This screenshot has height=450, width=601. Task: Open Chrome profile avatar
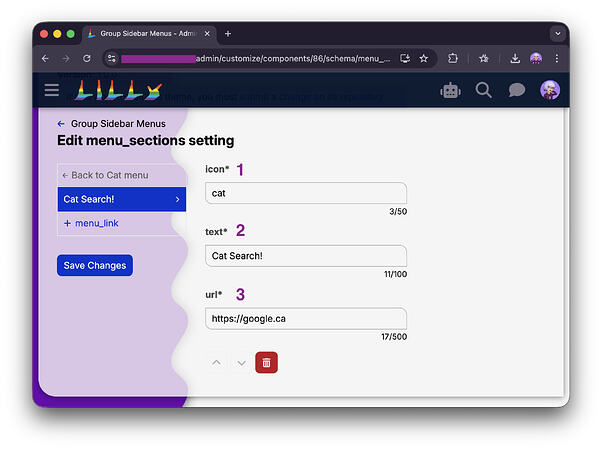pos(536,58)
